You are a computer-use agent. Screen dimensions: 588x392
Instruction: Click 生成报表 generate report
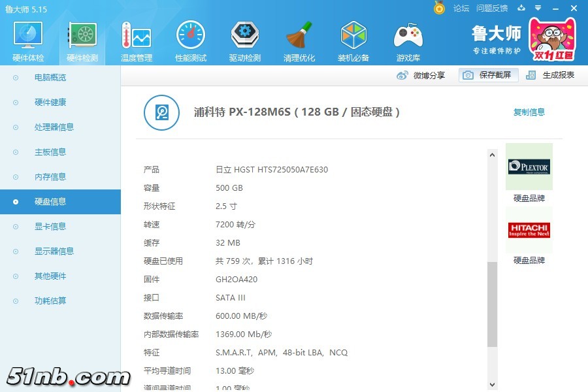550,75
